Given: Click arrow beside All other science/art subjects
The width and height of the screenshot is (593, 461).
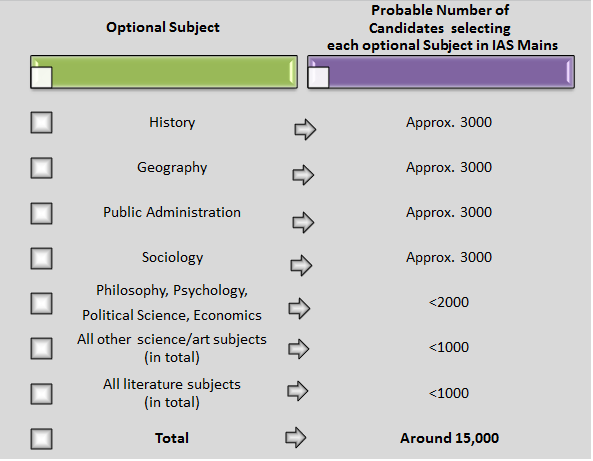Looking at the screenshot, I should coord(299,349).
